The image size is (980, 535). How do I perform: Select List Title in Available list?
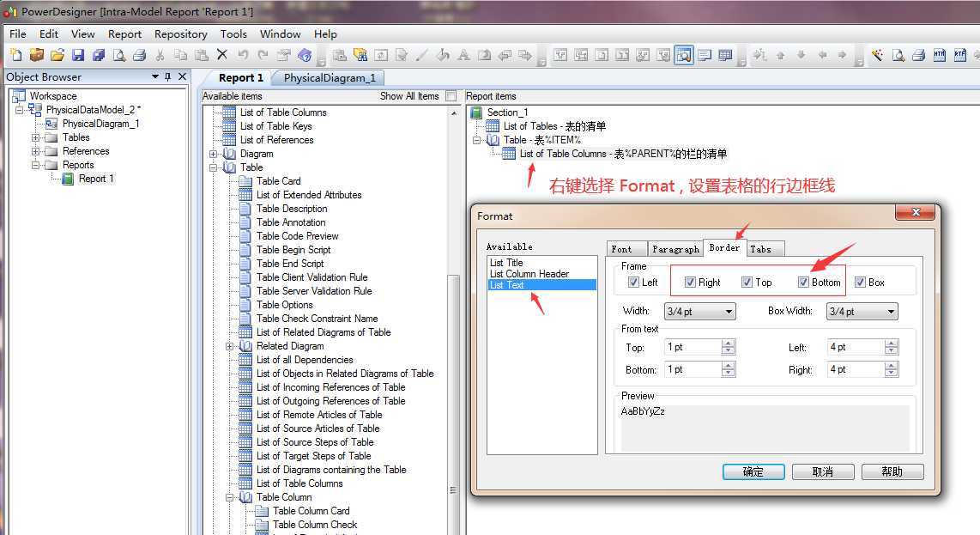click(506, 263)
